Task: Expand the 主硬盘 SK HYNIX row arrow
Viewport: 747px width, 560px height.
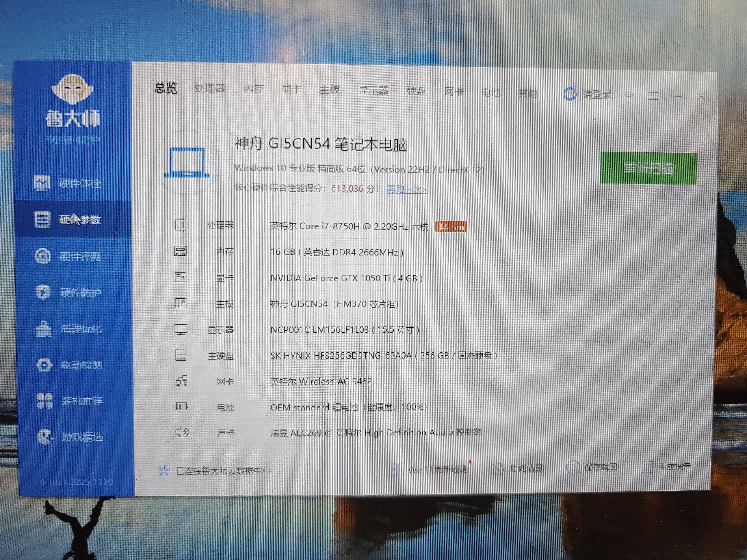Action: [x=678, y=355]
